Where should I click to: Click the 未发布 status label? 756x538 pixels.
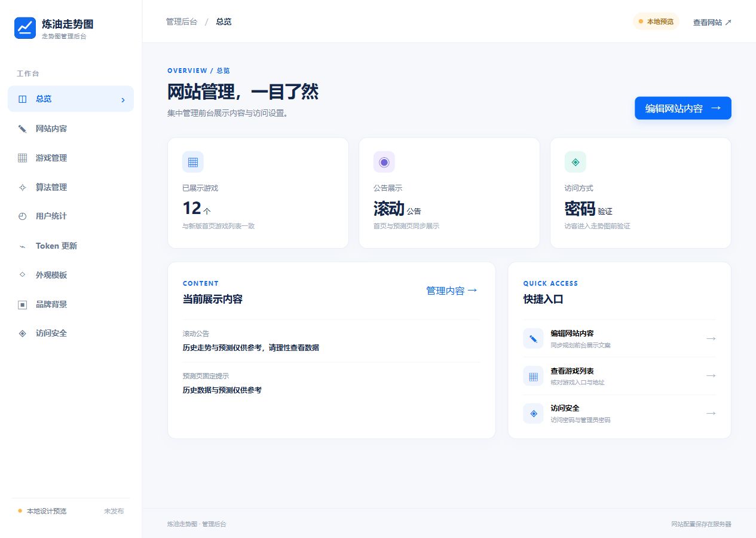(x=114, y=511)
